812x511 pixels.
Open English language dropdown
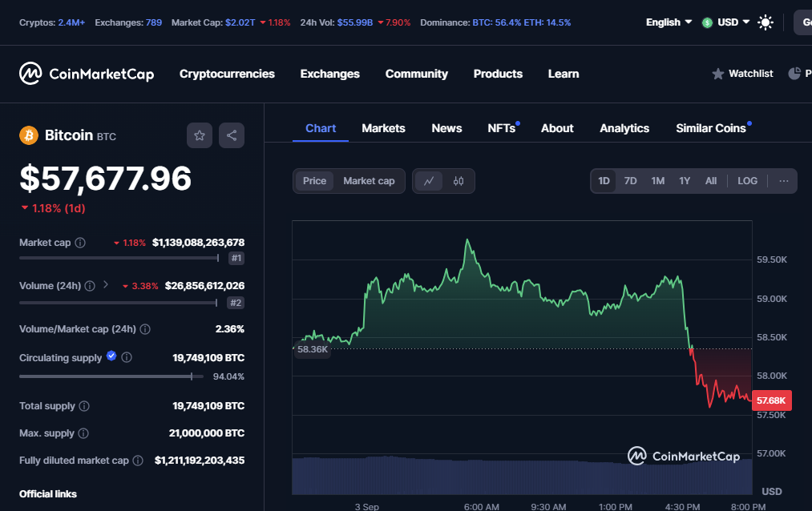coord(669,22)
